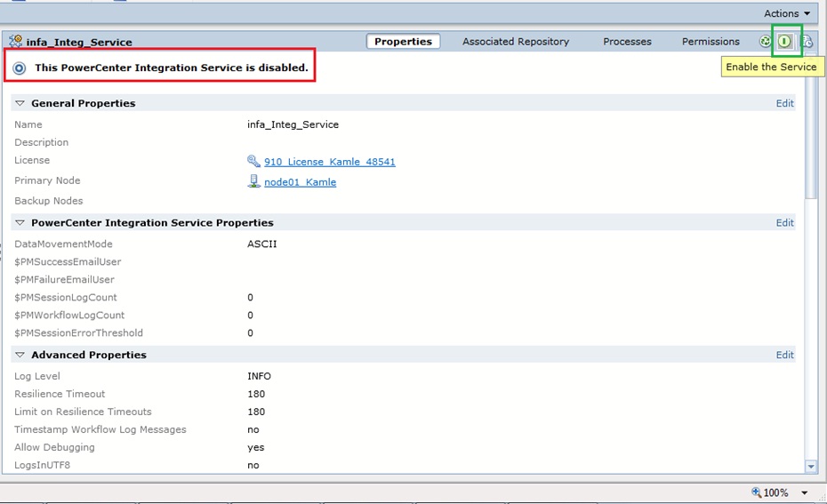
Task: Click the Enable the Service power icon
Action: click(784, 41)
